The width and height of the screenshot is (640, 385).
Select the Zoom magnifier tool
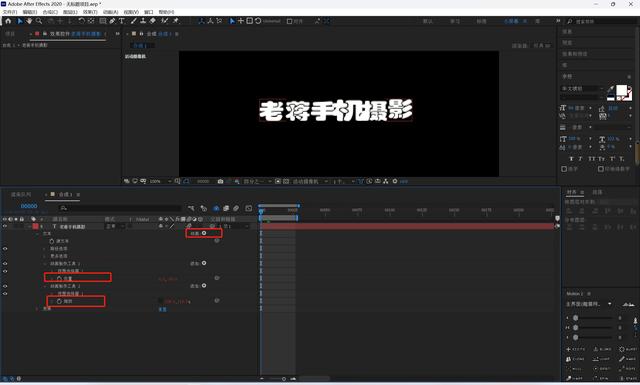tap(39, 21)
